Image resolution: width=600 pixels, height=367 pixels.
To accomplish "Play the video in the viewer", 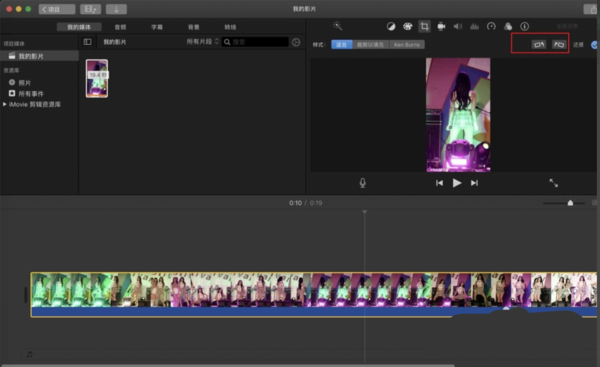I will click(x=457, y=183).
